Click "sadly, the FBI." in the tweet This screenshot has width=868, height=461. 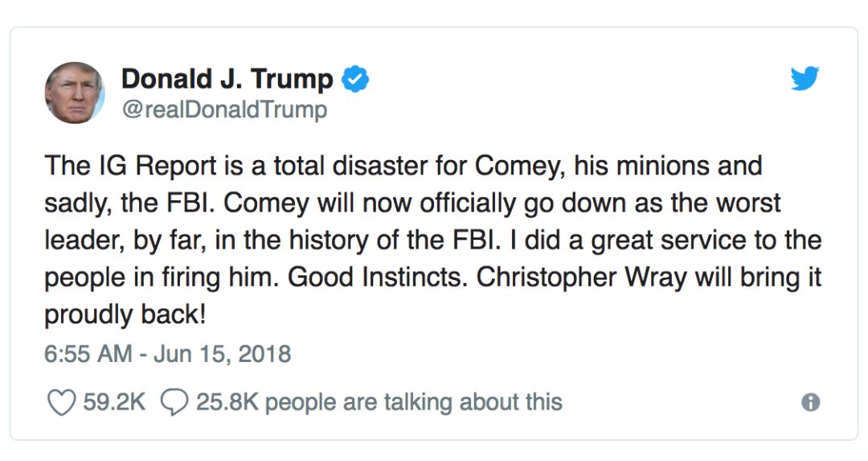(129, 204)
